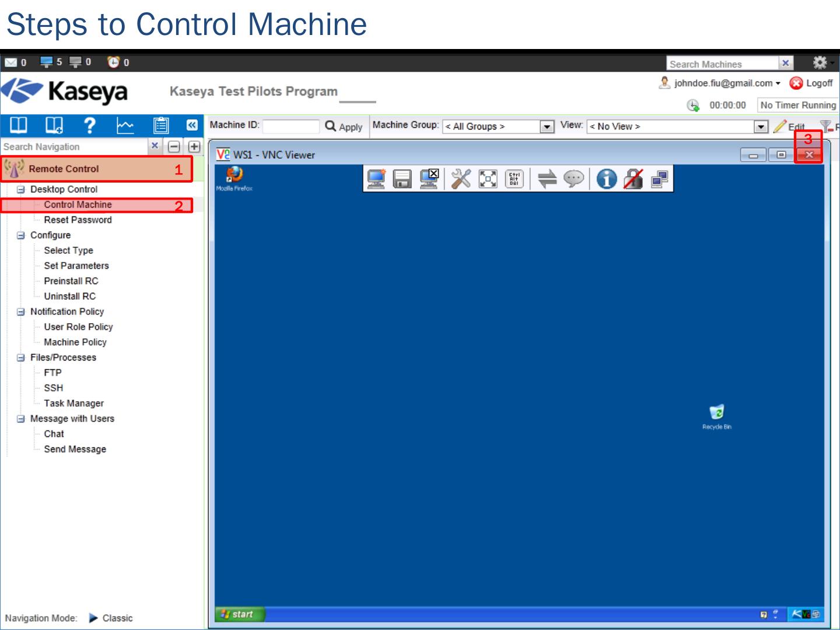840x630 pixels.
Task: Click the book with plus bookmark icon
Action: point(54,125)
